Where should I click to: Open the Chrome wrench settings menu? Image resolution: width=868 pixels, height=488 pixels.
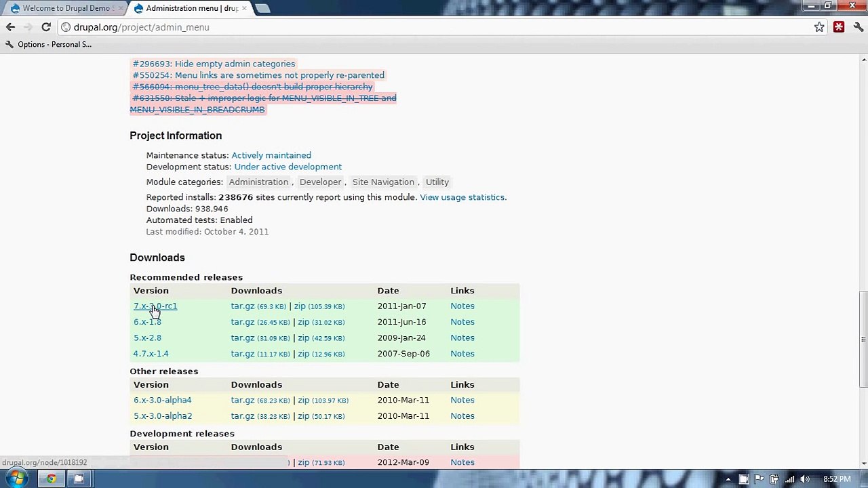pos(858,27)
